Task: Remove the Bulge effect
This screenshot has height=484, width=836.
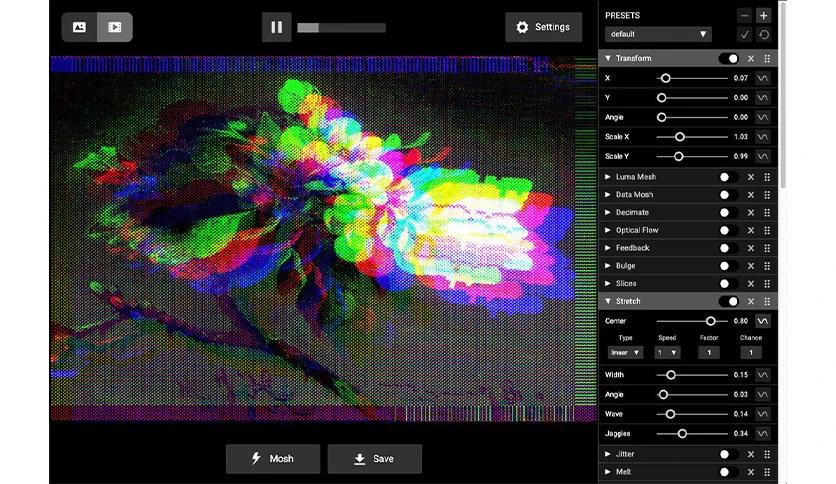Action: (x=751, y=266)
